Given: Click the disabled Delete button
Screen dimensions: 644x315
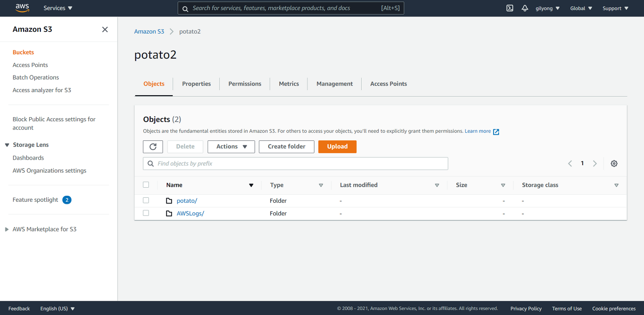Looking at the screenshot, I should point(185,146).
